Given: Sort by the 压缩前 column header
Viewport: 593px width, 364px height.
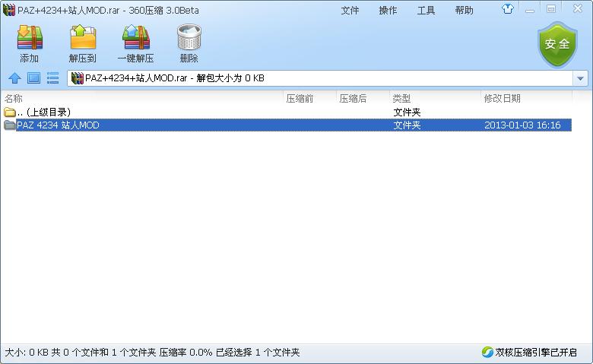Looking at the screenshot, I should (x=300, y=99).
